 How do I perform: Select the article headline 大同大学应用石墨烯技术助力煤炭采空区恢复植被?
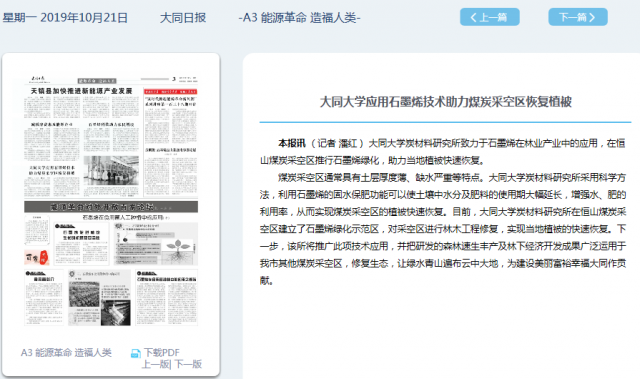445,102
